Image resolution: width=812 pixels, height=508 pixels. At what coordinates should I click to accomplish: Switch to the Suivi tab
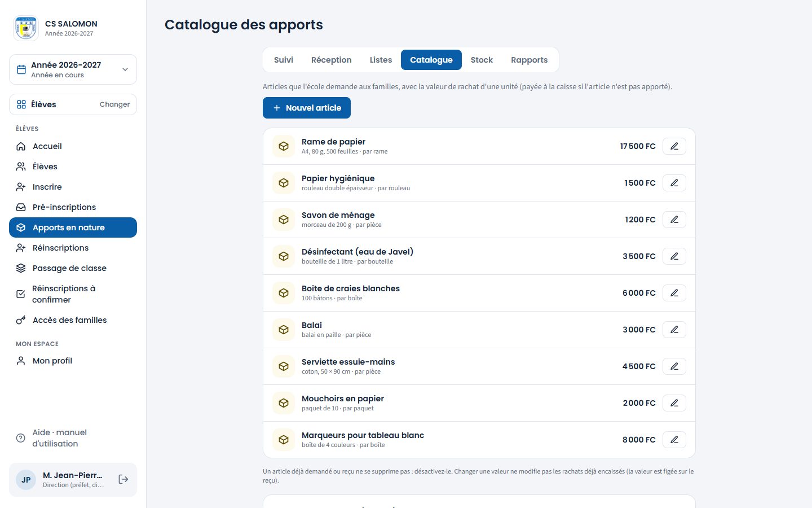[284, 60]
